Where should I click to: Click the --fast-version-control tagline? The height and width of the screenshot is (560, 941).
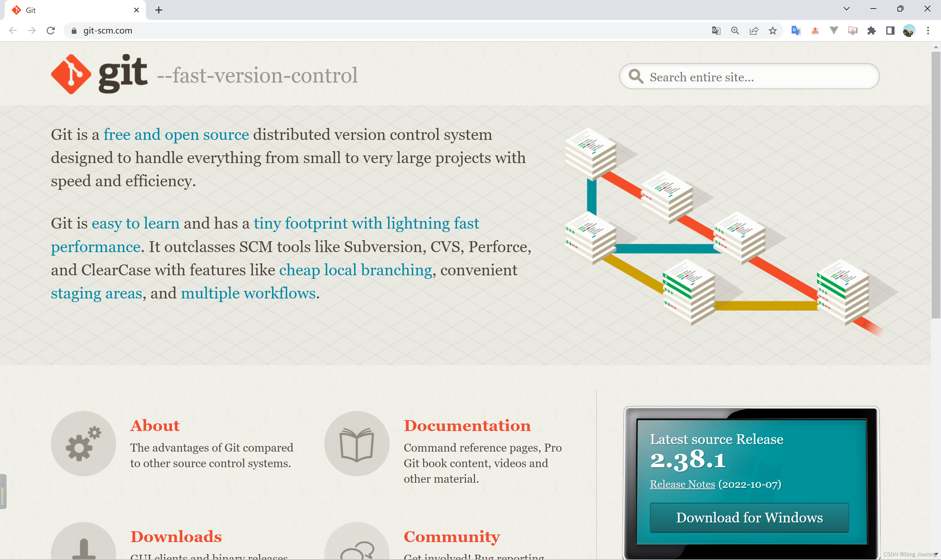click(x=257, y=75)
